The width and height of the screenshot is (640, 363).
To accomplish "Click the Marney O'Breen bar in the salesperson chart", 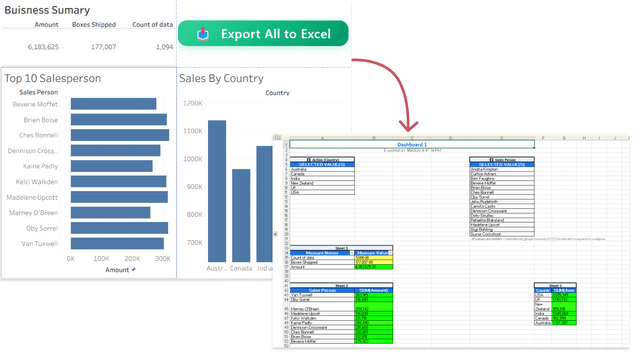I will click(111, 213).
